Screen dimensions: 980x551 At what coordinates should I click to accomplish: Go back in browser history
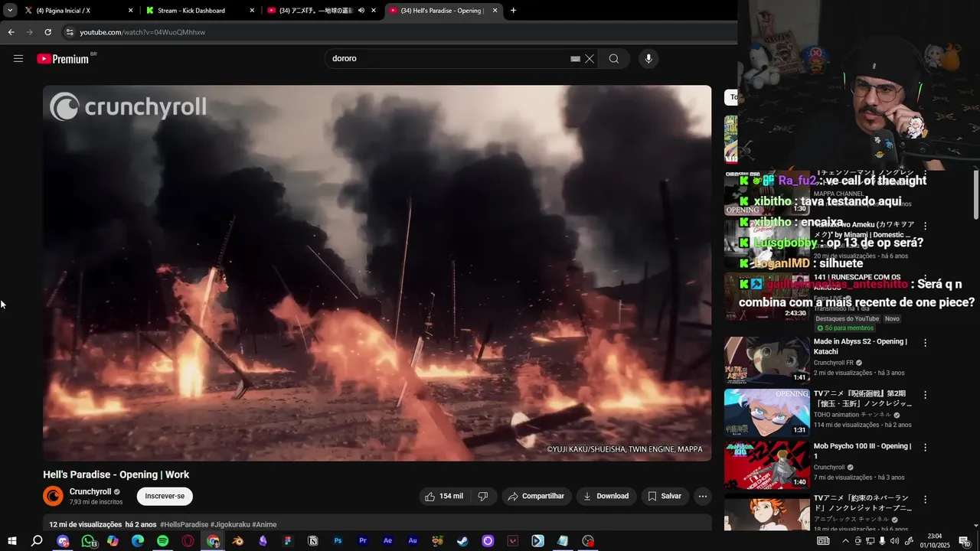[x=11, y=32]
